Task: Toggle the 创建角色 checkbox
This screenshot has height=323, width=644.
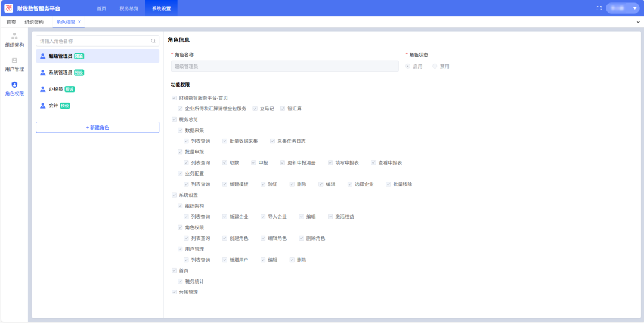Action: click(224, 238)
